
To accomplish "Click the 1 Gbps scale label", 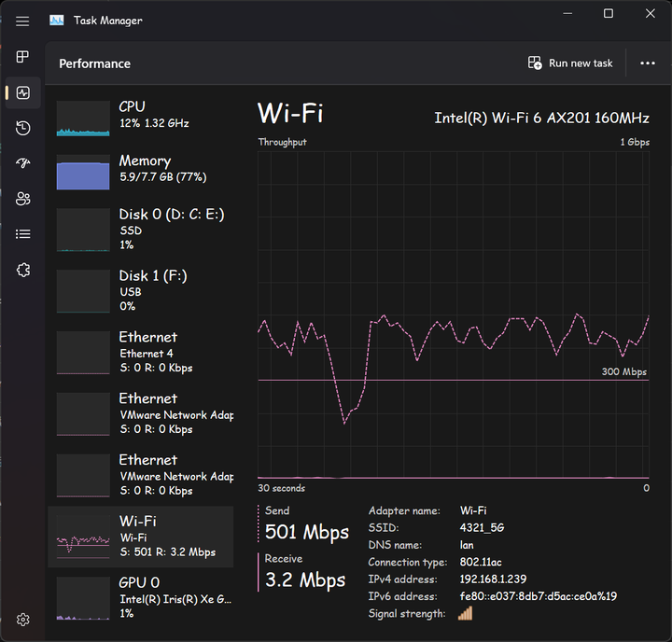I will 635,142.
